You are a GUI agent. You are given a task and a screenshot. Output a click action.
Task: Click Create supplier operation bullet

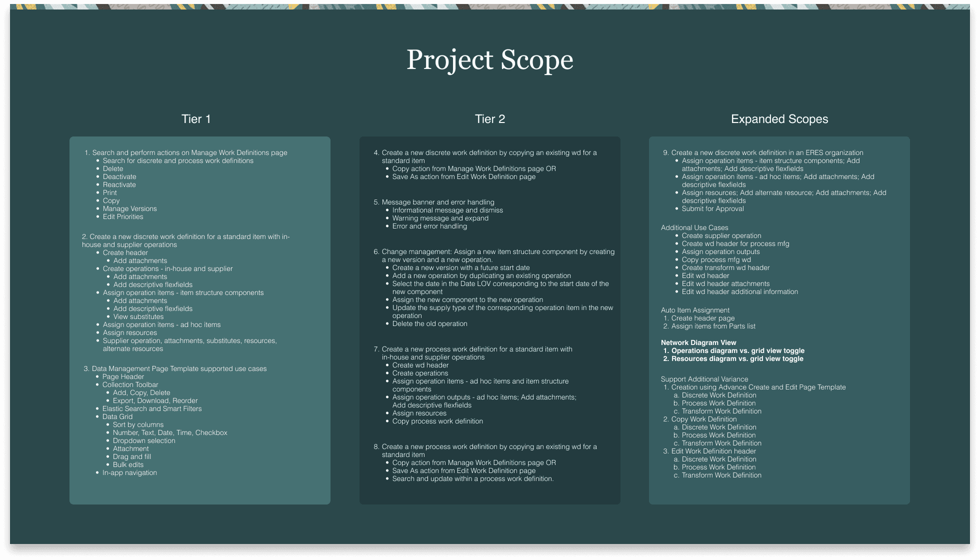[x=721, y=235]
